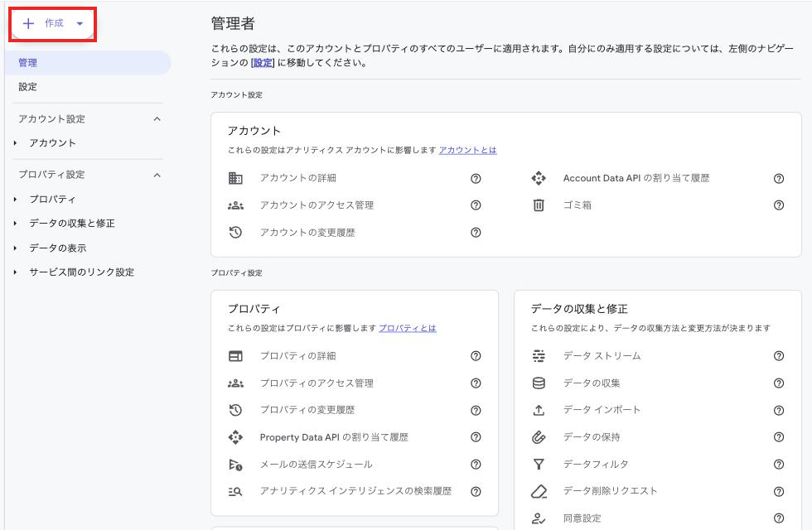Image resolution: width=812 pixels, height=530 pixels.
Task: Open help for アカウントのアクセス管理
Action: click(476, 205)
